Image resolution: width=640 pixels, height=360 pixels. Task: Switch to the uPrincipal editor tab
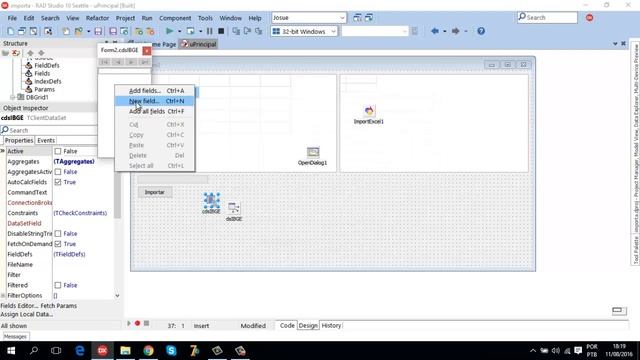click(x=199, y=44)
